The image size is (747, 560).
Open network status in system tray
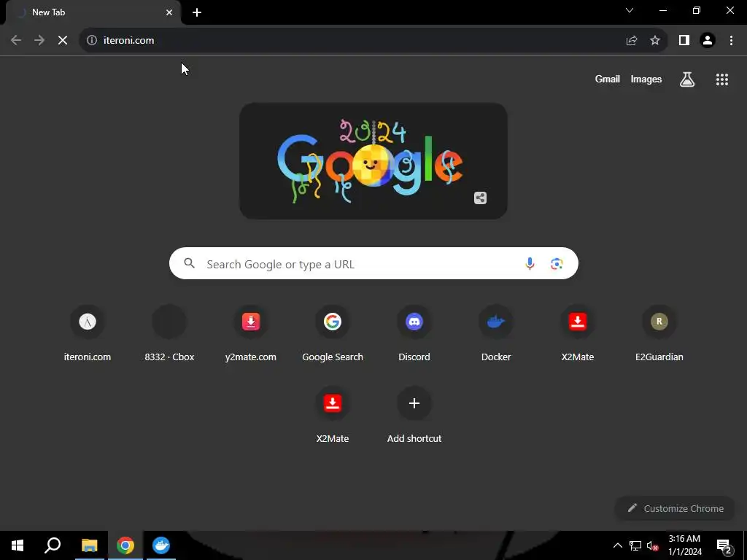pos(635,545)
